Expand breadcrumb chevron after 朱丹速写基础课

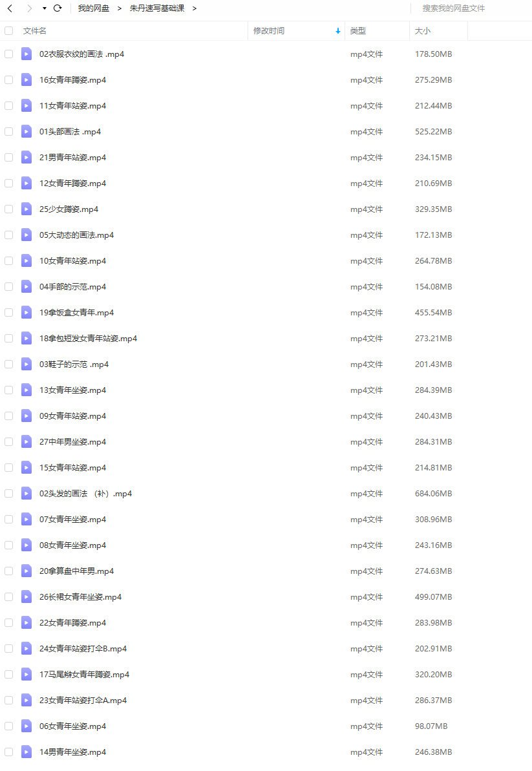pyautogui.click(x=194, y=8)
